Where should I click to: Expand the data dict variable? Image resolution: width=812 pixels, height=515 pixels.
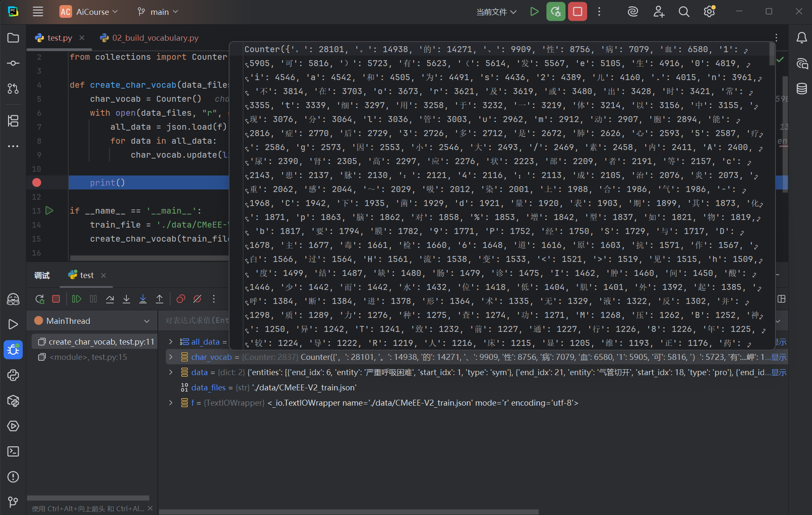171,372
